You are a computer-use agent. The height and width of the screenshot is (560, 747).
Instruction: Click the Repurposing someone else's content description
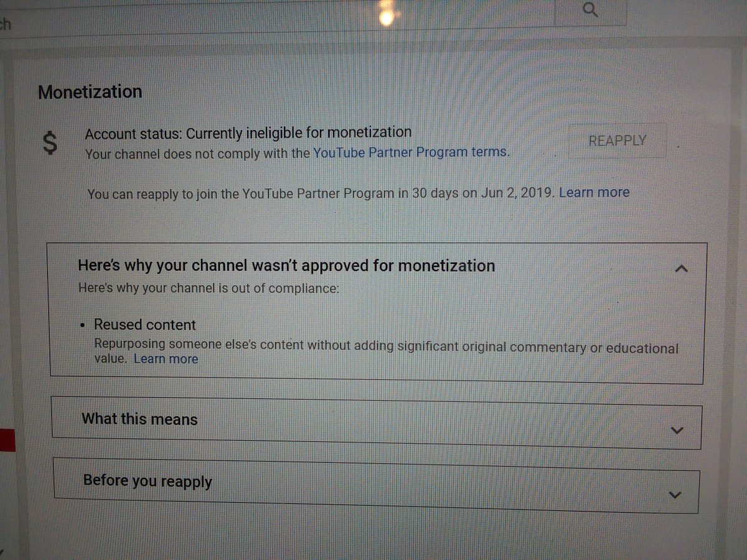pyautogui.click(x=386, y=352)
